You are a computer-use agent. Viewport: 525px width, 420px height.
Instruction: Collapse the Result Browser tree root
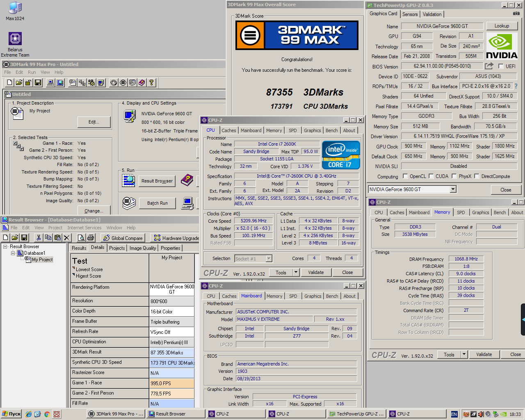click(x=5, y=247)
